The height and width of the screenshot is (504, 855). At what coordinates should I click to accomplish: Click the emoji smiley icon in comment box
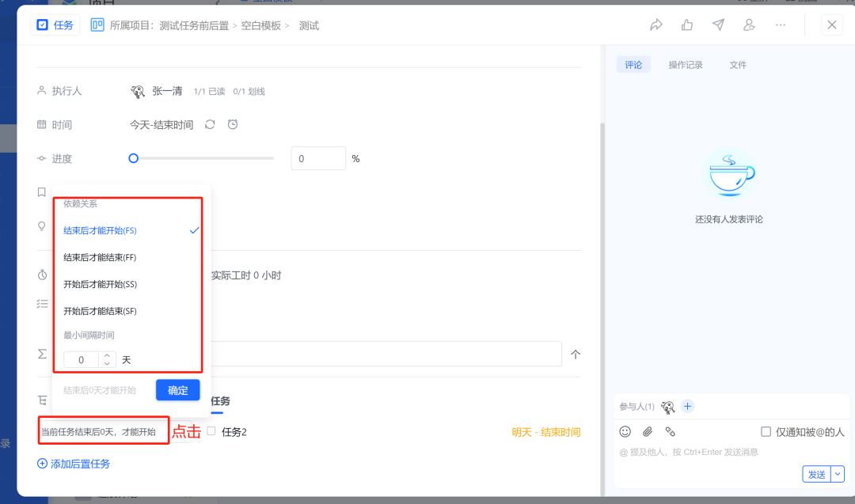[x=625, y=431]
